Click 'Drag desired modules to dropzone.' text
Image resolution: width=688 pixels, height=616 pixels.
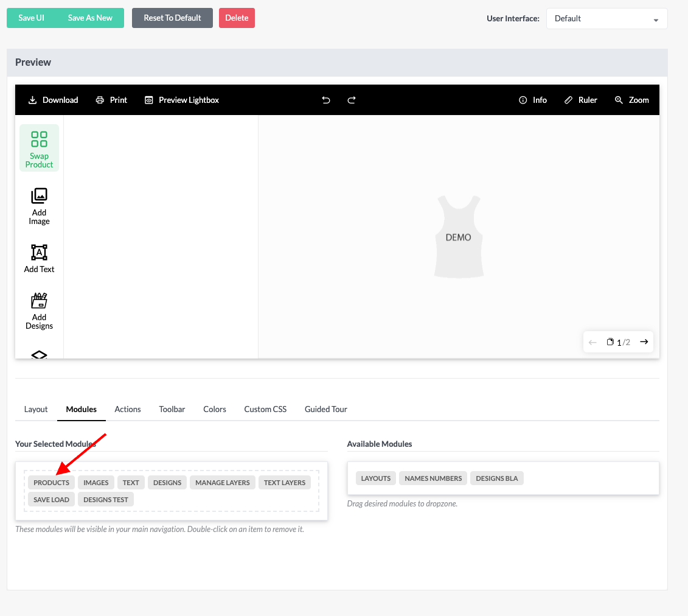402,503
